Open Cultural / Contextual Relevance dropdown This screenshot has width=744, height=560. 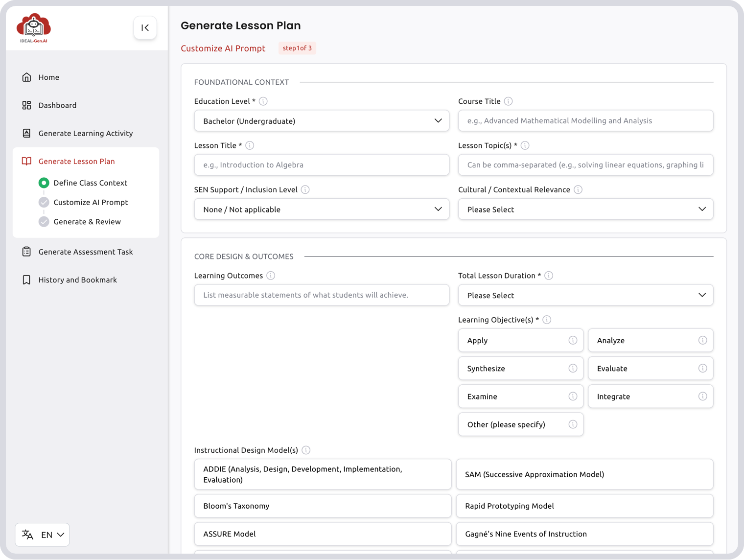585,209
